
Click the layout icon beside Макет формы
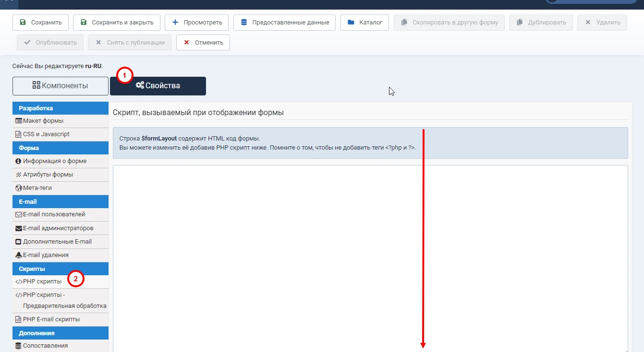coord(19,121)
